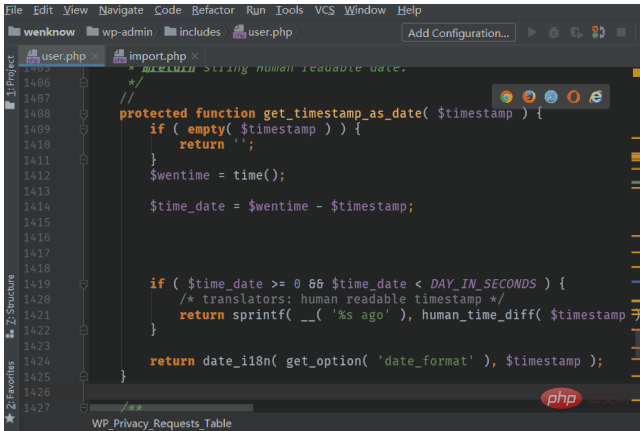This screenshot has height=431, width=640.
Task: Click fold end marker on line 1422
Action: (x=84, y=330)
